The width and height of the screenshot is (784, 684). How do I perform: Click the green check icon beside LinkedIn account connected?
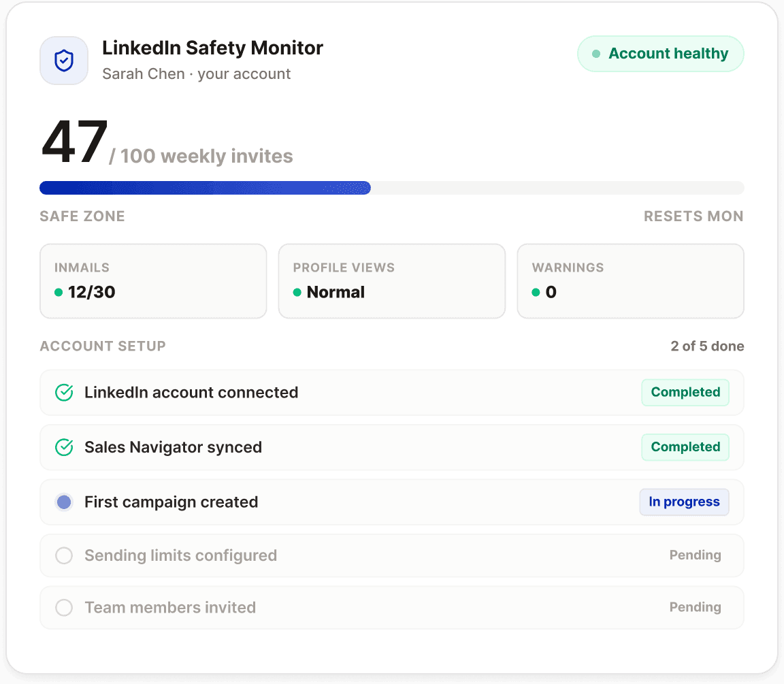tap(64, 393)
